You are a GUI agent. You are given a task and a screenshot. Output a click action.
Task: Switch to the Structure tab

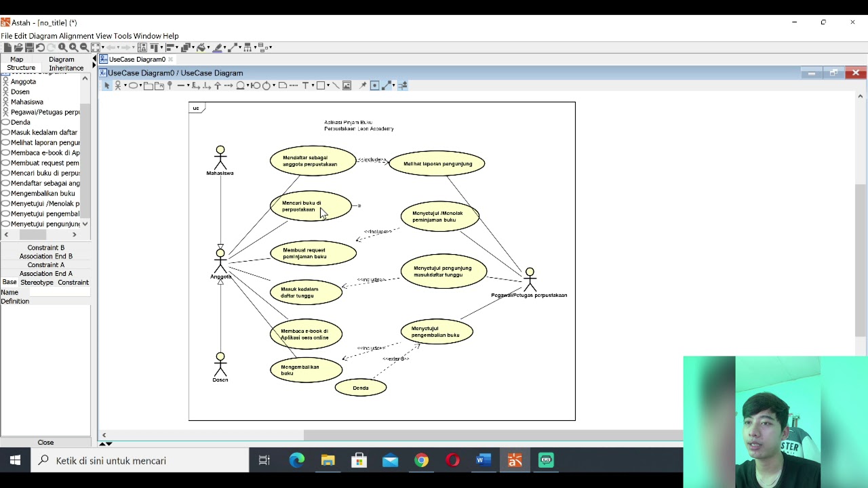pyautogui.click(x=21, y=68)
